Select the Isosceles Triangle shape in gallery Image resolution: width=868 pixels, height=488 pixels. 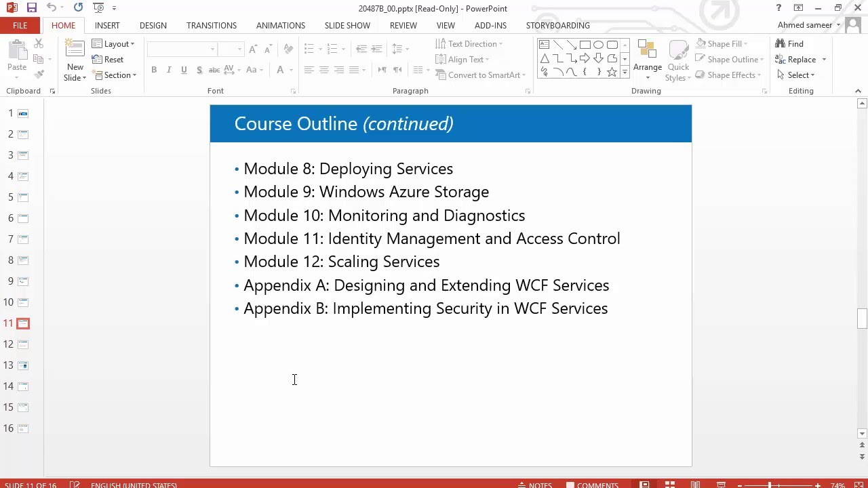click(544, 58)
